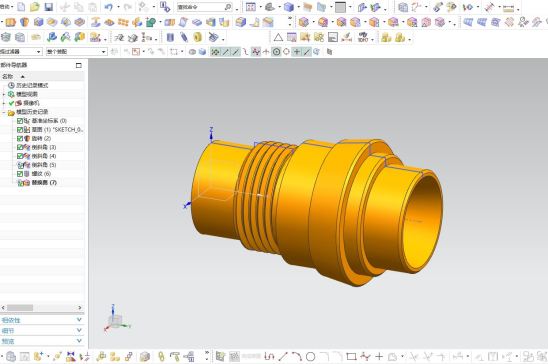Click the shaded cube rendering style icon

[x=289, y=7]
